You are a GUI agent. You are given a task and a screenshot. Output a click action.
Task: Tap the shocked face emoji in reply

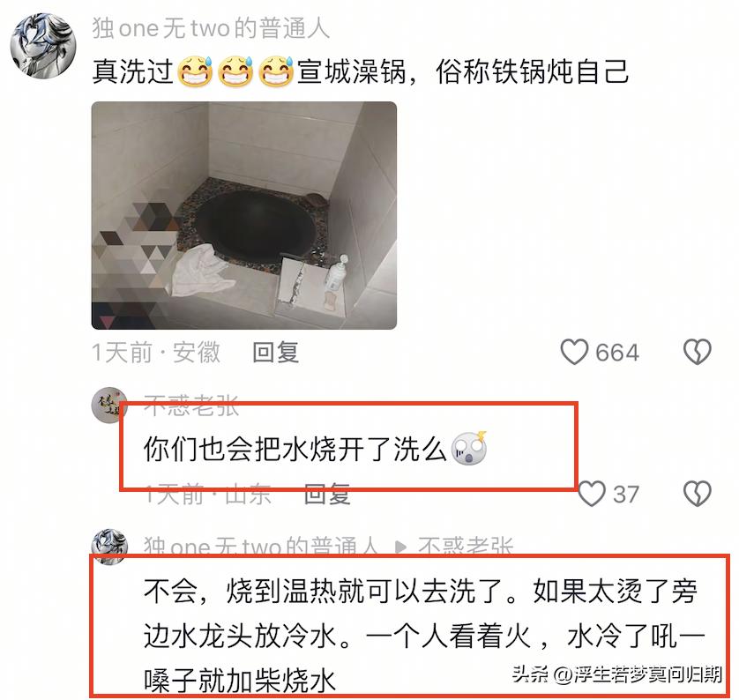(469, 448)
